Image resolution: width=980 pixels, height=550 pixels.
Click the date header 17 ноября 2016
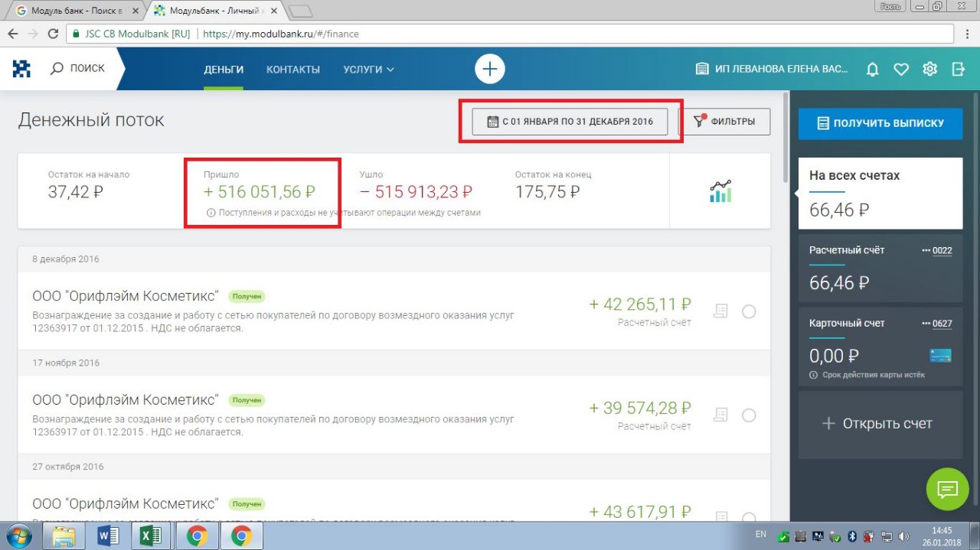click(66, 363)
